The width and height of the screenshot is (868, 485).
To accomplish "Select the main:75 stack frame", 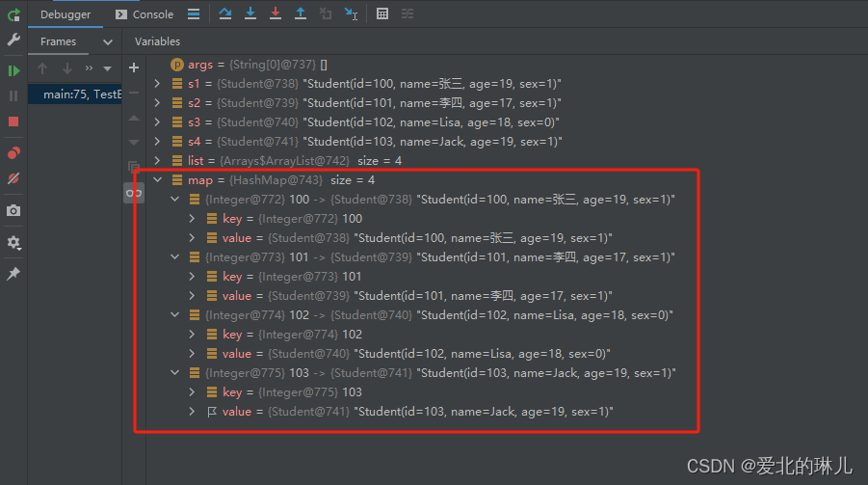I will [x=75, y=94].
